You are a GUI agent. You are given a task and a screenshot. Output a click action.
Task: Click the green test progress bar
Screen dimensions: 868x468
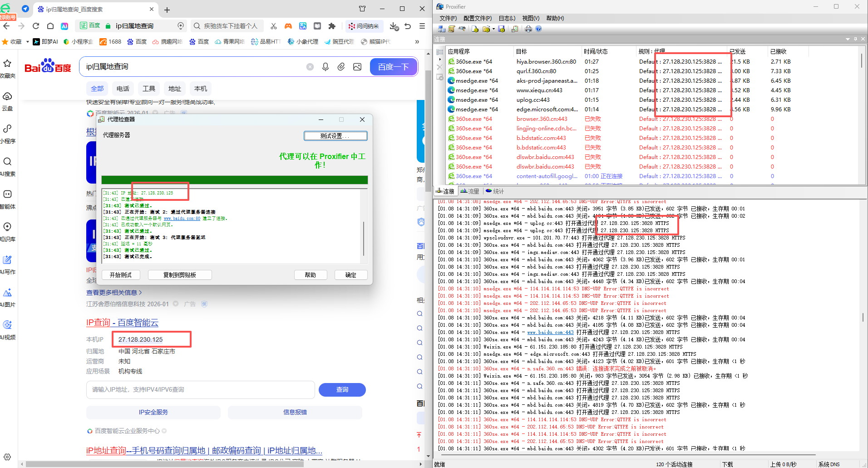tap(234, 179)
